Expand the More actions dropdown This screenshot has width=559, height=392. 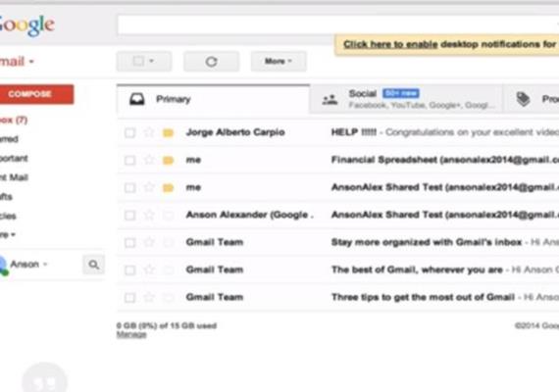click(279, 62)
